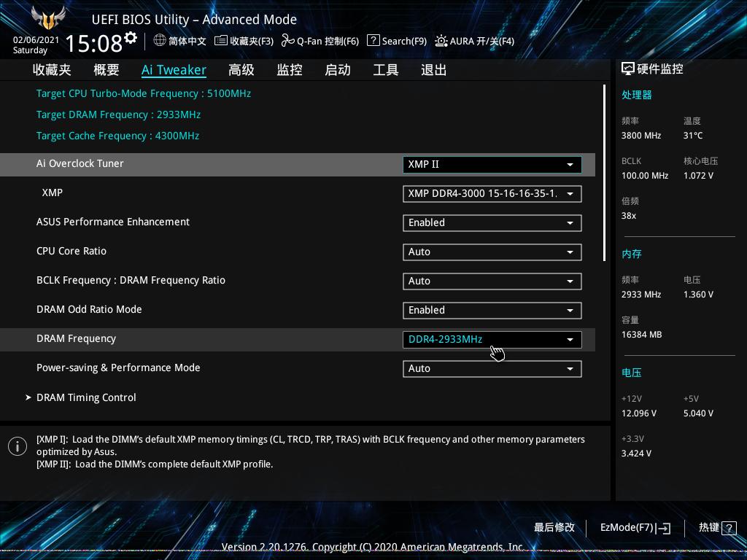The height and width of the screenshot is (560, 747).
Task: Click the 最后修改 button
Action: pos(554,527)
